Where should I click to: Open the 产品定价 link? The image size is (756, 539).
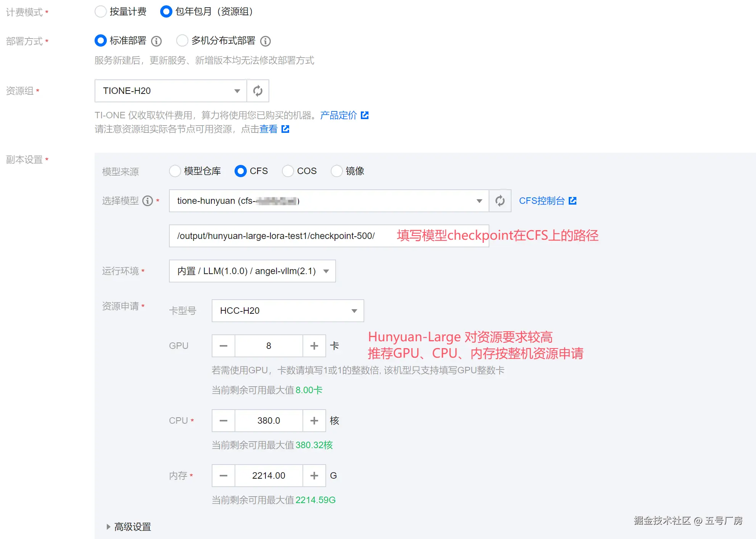(339, 115)
